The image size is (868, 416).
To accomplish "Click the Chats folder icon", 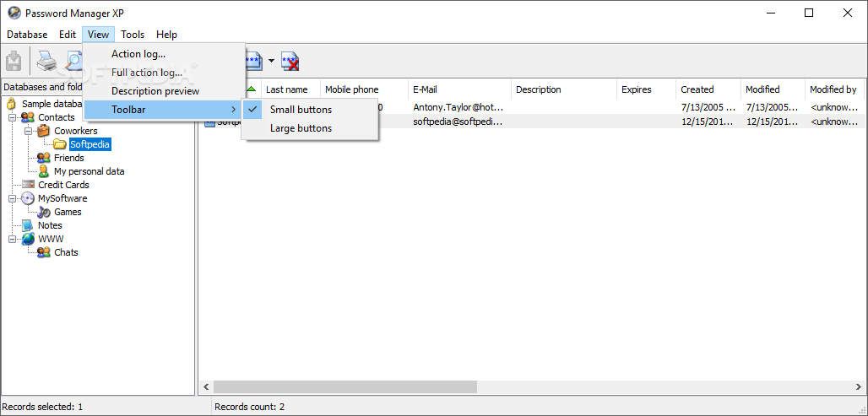I will click(44, 252).
